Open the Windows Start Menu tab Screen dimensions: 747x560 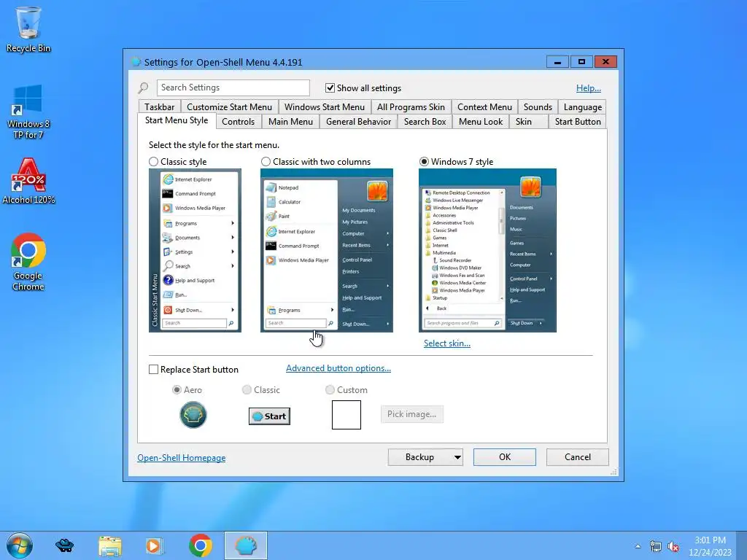[x=325, y=107]
